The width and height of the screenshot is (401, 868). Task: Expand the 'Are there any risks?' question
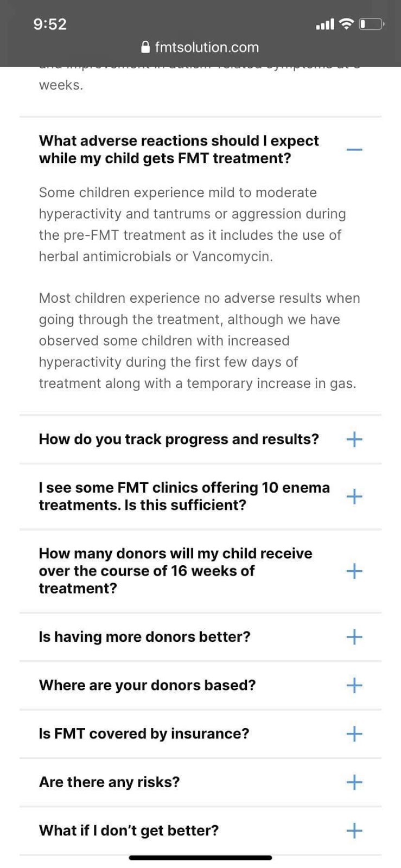pyautogui.click(x=109, y=782)
